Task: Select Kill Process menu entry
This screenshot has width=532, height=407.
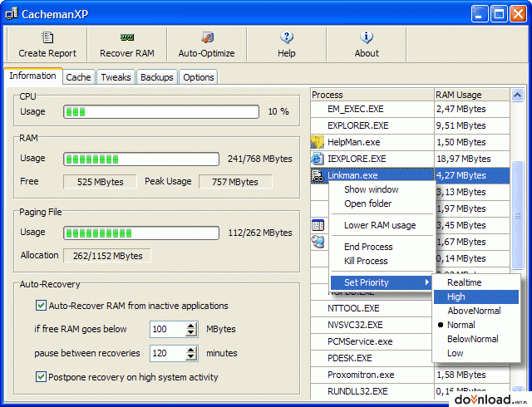Action: (x=366, y=261)
